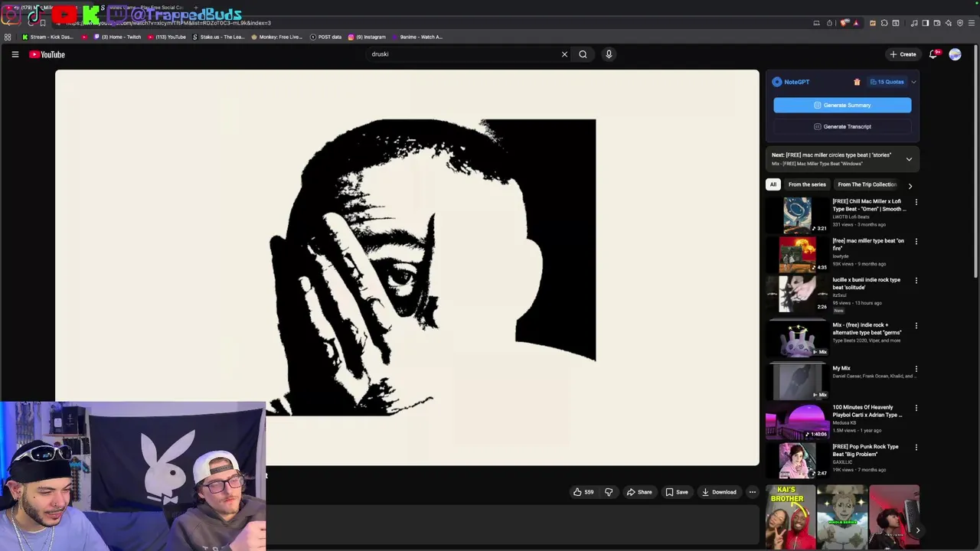980x551 pixels.
Task: Click the '15 Quotas' button
Action: (887, 82)
